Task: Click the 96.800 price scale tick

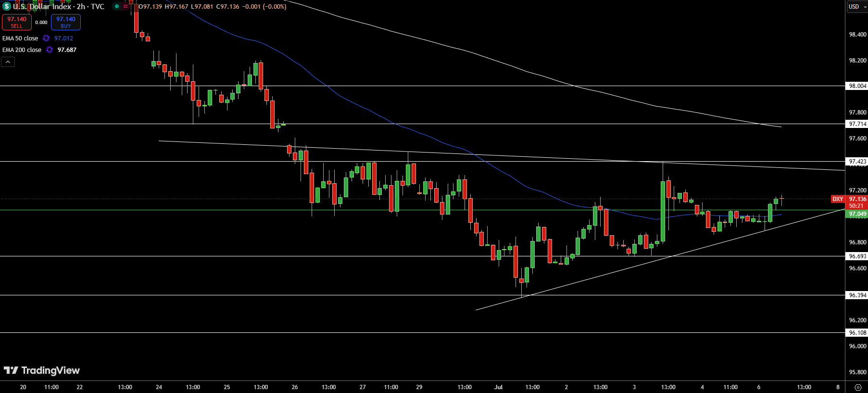Action: [857, 242]
